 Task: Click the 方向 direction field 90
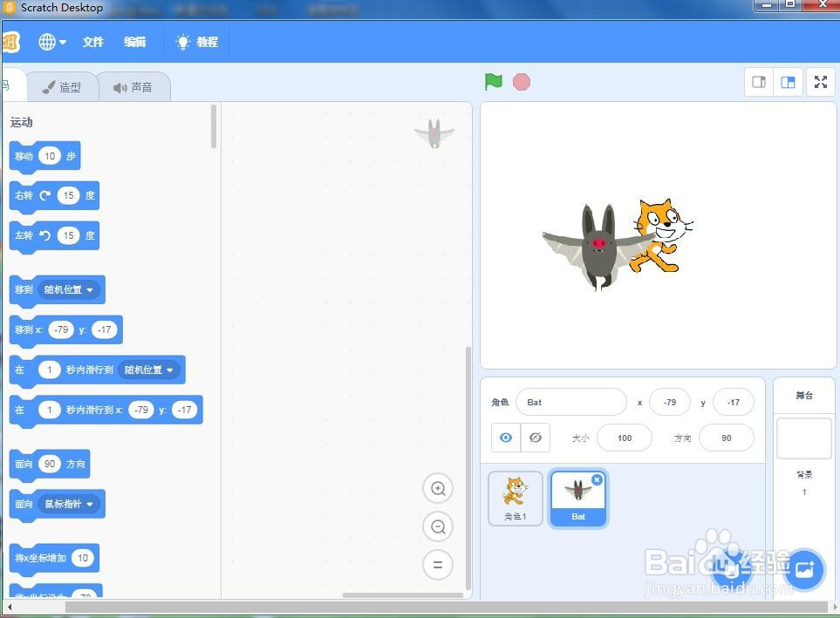tap(727, 438)
